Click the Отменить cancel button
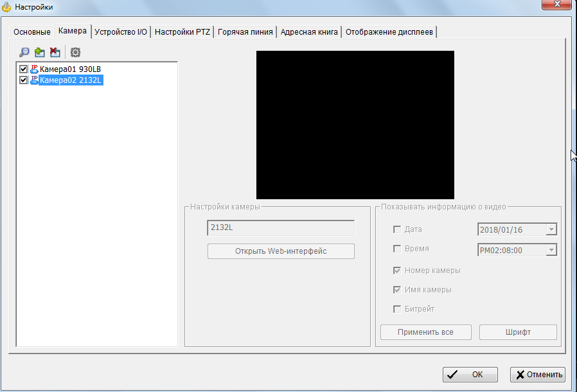The image size is (577, 392). 538,375
